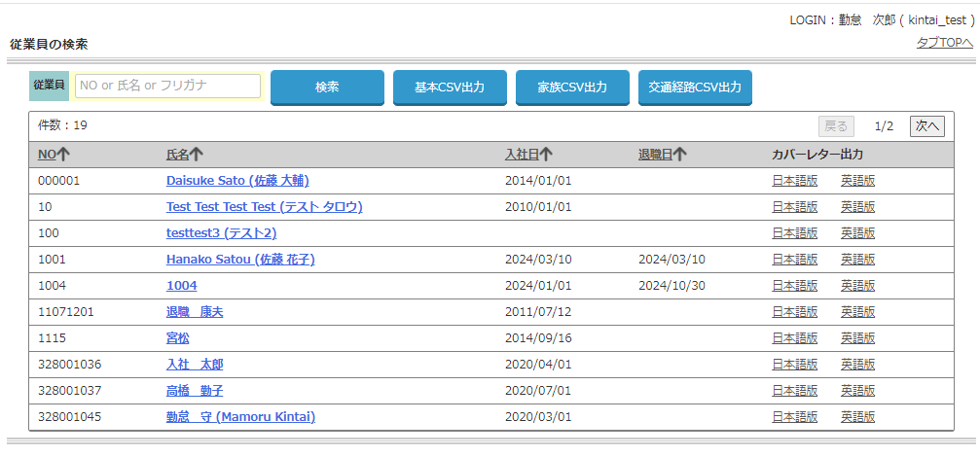The height and width of the screenshot is (456, 980).
Task: Open 英語版 cover letter for testtest3
Action: pyautogui.click(x=857, y=233)
